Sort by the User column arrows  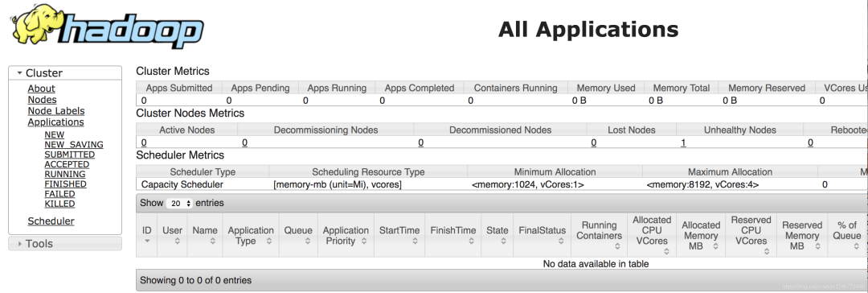pos(177,241)
